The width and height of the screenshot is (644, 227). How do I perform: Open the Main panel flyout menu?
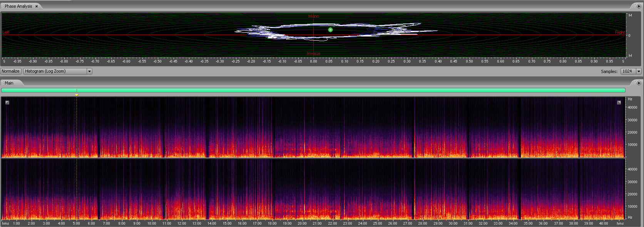pyautogui.click(x=639, y=83)
